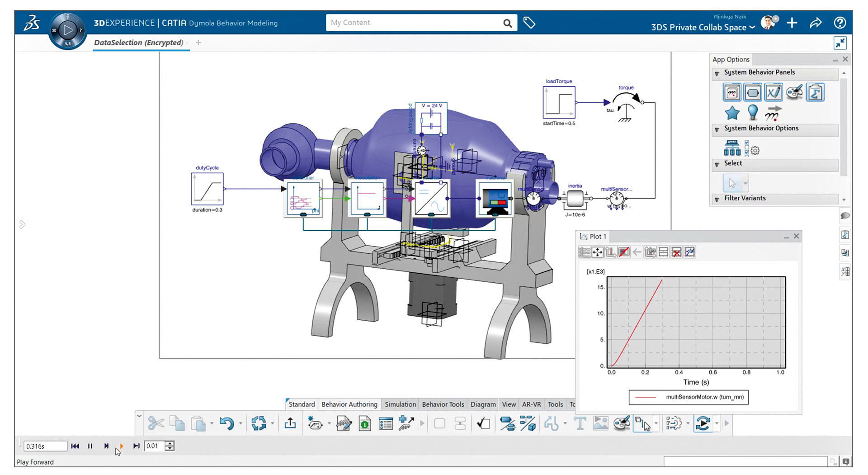Open the dropdown next to the Select arrow tool
868x475 pixels.
(745, 183)
